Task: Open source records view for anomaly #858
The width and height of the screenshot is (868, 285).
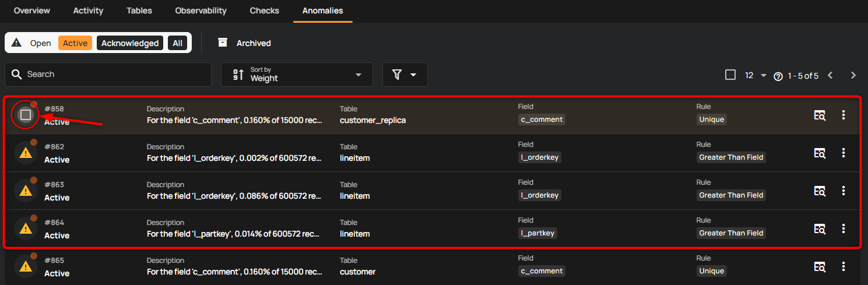Action: tap(820, 115)
